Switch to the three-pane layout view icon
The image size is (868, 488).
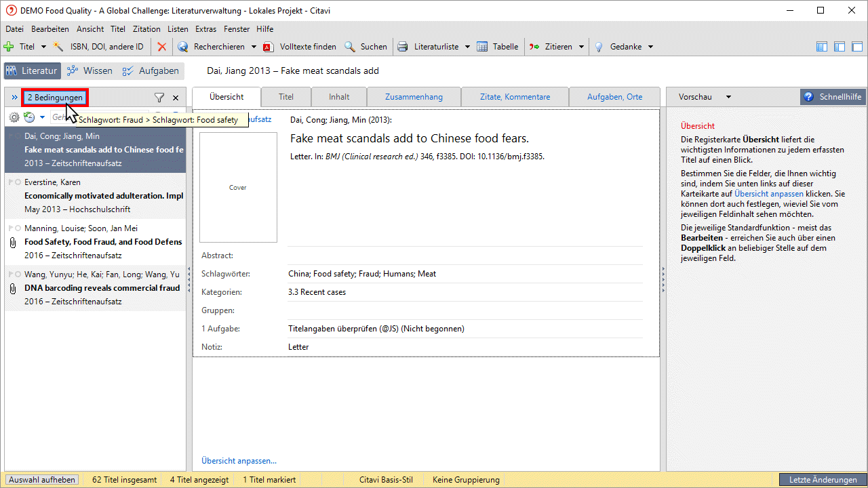pos(822,47)
